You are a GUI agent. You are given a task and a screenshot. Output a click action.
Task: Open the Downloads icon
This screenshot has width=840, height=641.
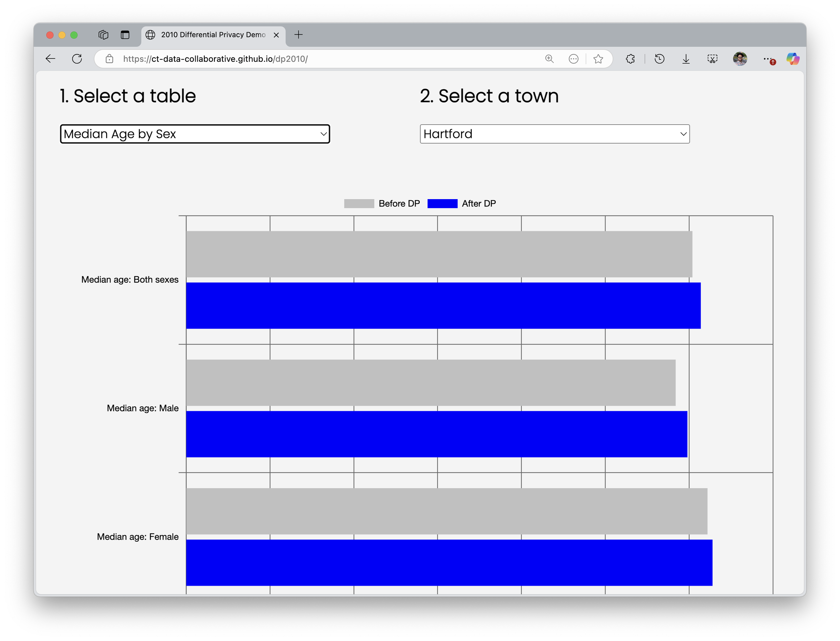click(x=686, y=58)
